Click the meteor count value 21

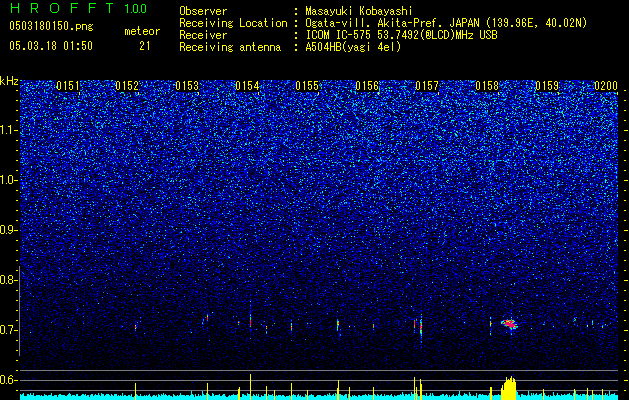click(145, 46)
